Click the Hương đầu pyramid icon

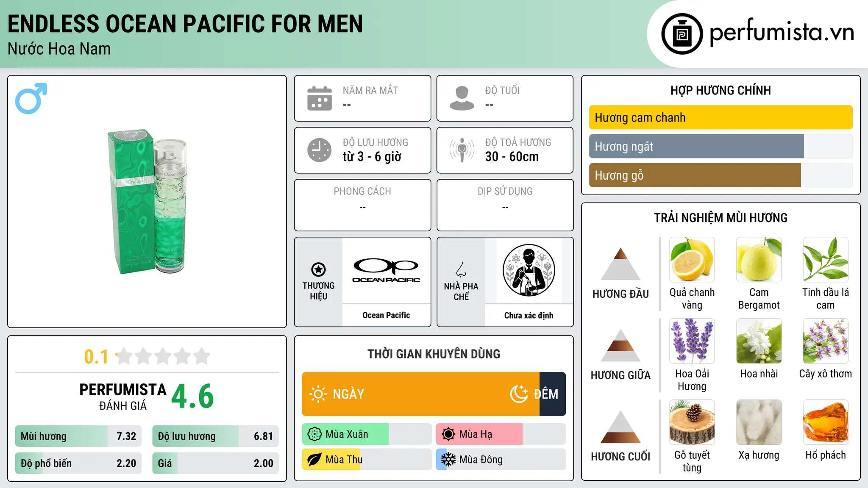click(620, 264)
